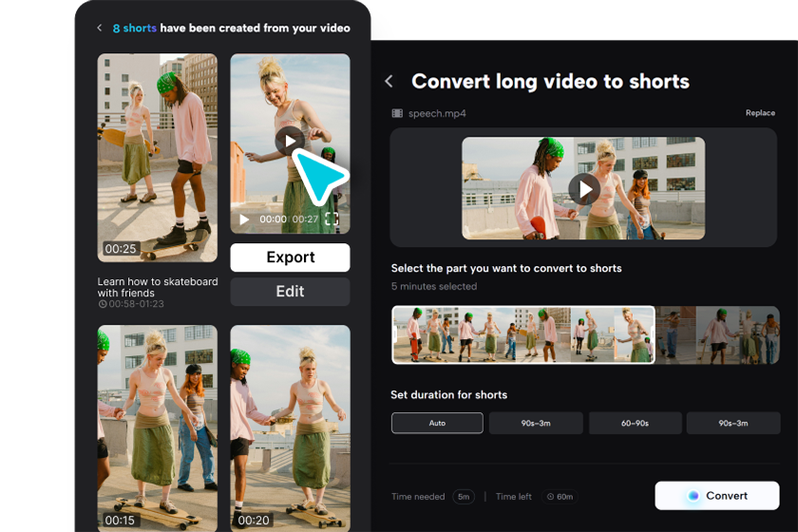Open the 00:15 short thumbnail

(158, 428)
